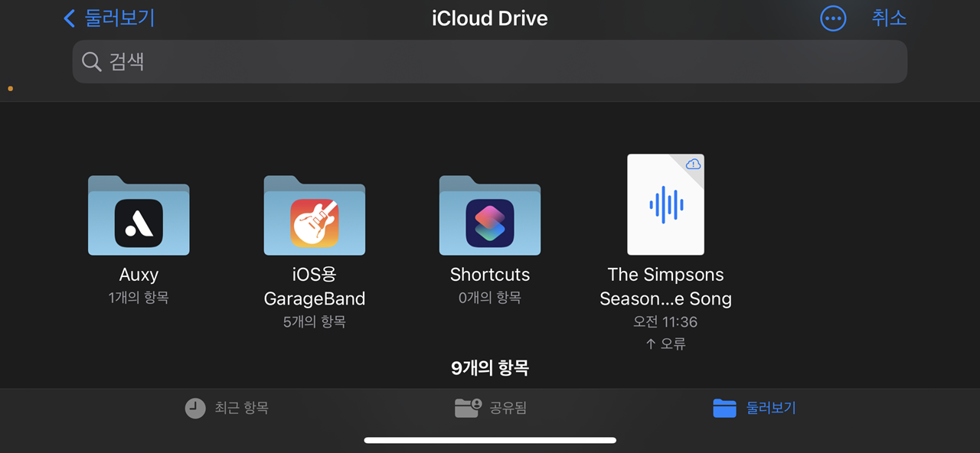The image size is (980, 453).
Task: Switch to the 둘러보기 tab at bottom
Action: click(754, 408)
